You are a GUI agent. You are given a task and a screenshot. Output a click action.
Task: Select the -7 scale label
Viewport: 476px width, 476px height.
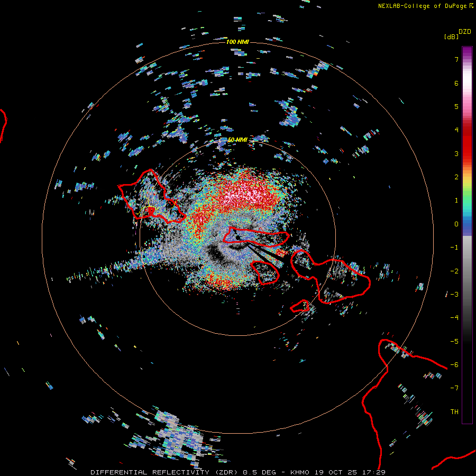[454, 388]
